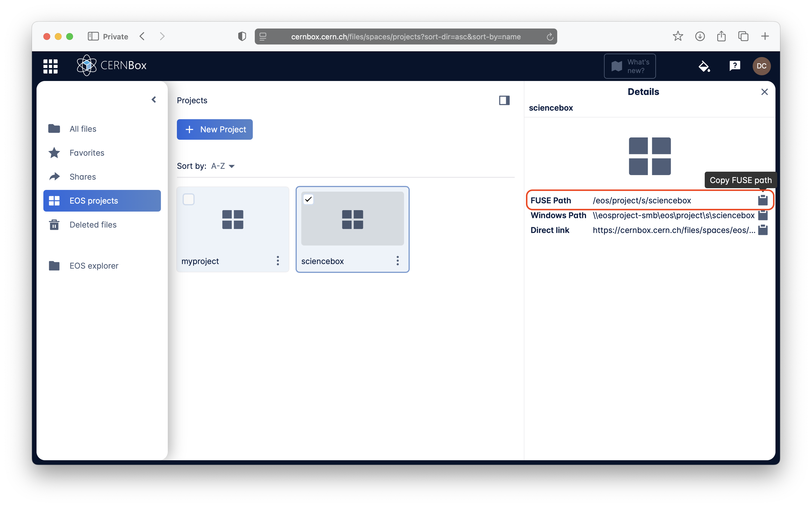Show the tab overview icon

click(743, 36)
